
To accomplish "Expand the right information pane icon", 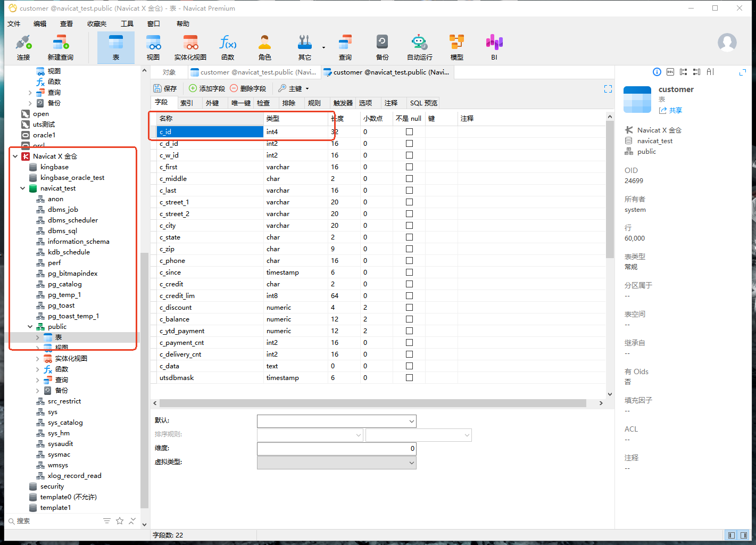I will (743, 72).
